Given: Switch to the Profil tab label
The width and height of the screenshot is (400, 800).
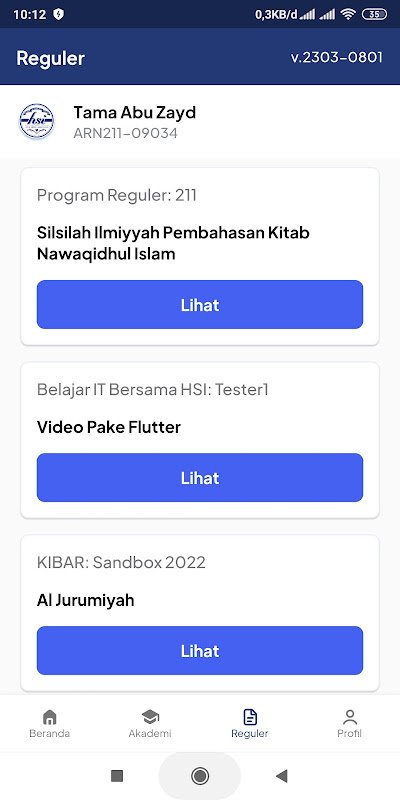Looking at the screenshot, I should pyautogui.click(x=349, y=734).
